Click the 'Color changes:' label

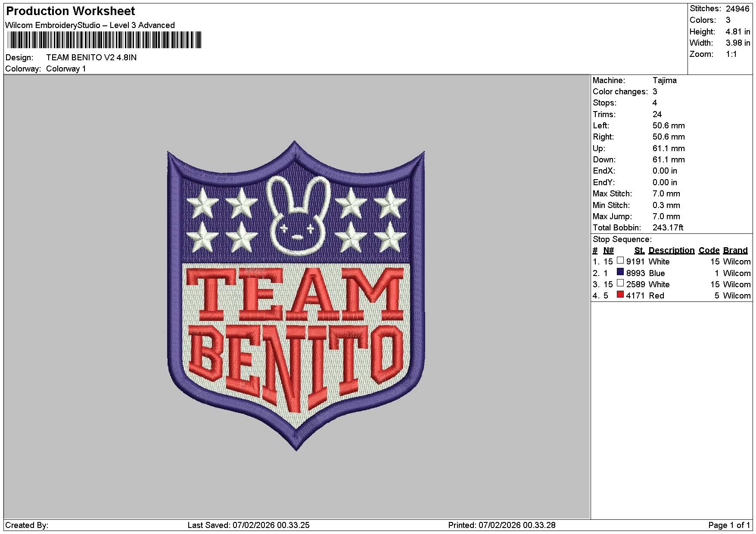(x=620, y=91)
